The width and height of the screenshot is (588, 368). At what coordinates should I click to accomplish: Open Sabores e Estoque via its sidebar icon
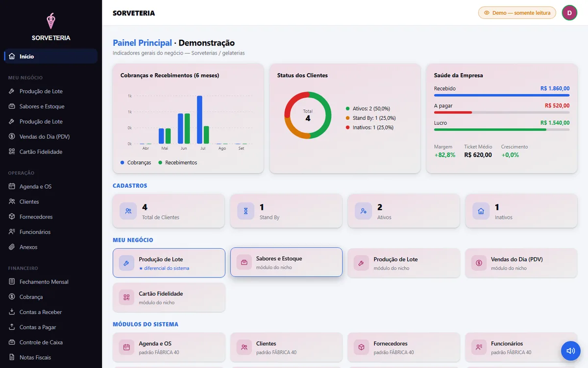12,106
